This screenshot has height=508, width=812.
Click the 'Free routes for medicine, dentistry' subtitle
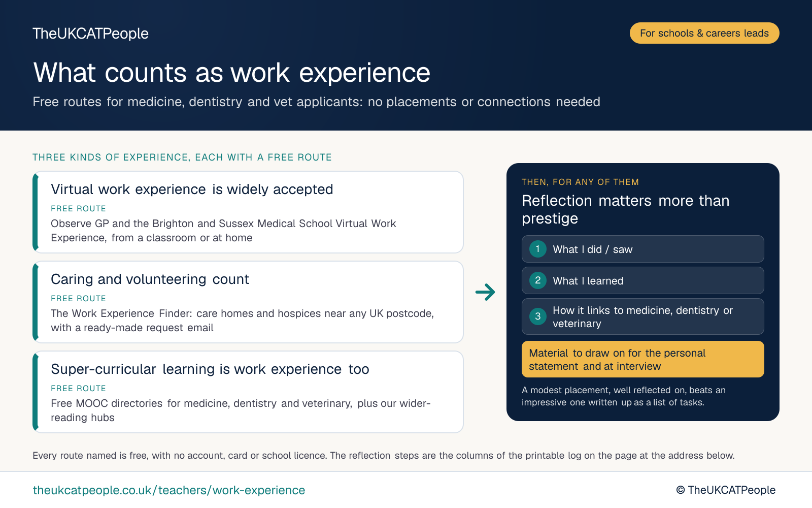tap(316, 102)
